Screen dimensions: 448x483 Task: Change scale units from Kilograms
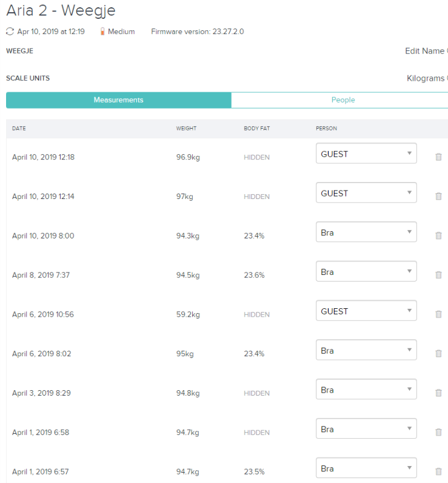(x=426, y=78)
